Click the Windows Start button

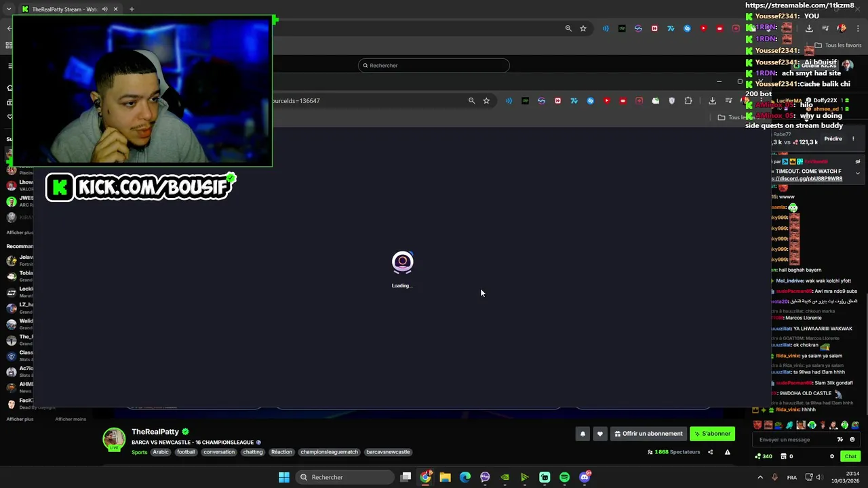tap(284, 477)
